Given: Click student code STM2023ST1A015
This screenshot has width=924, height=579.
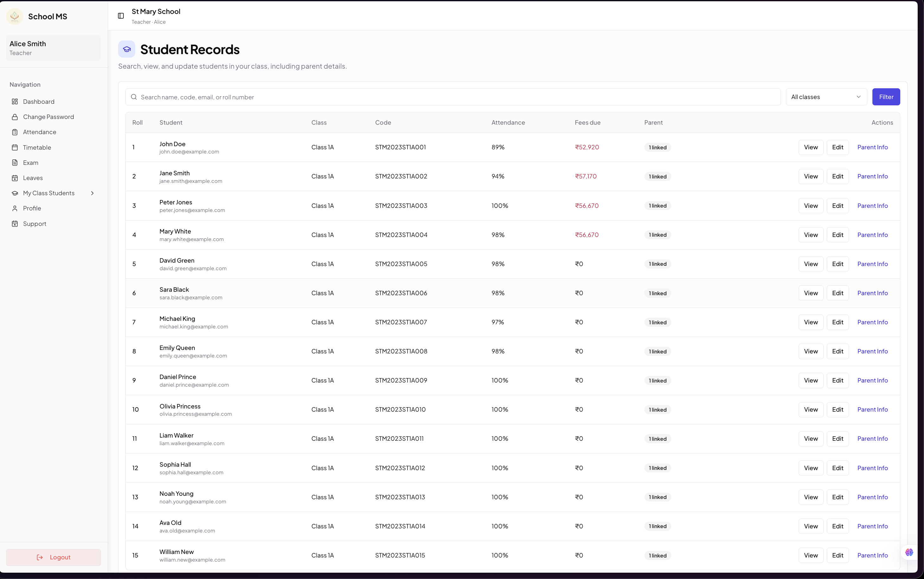Looking at the screenshot, I should [x=400, y=555].
